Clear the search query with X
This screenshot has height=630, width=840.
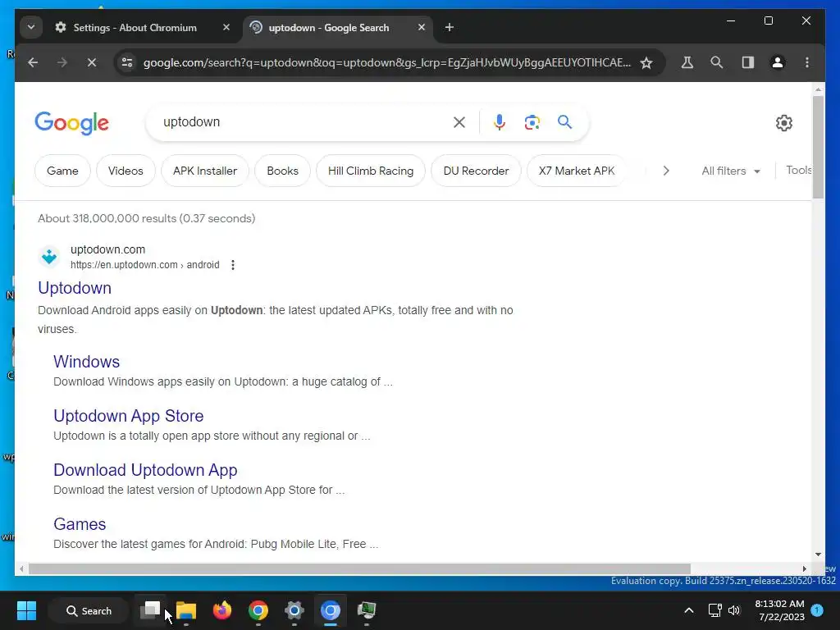[x=459, y=122]
